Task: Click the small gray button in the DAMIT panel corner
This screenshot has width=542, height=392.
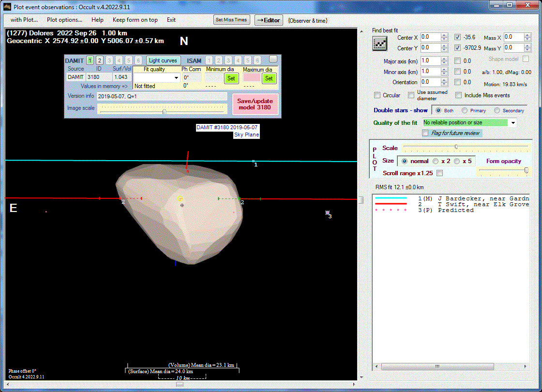Action: coord(273,59)
